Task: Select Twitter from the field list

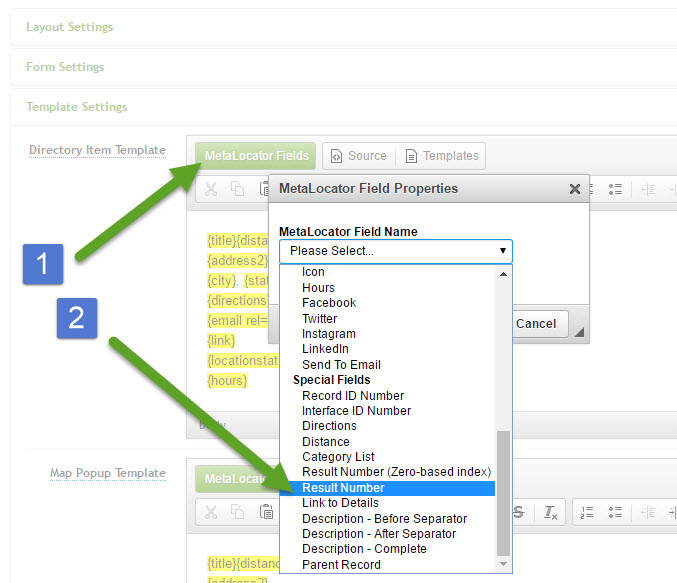Action: [320, 319]
